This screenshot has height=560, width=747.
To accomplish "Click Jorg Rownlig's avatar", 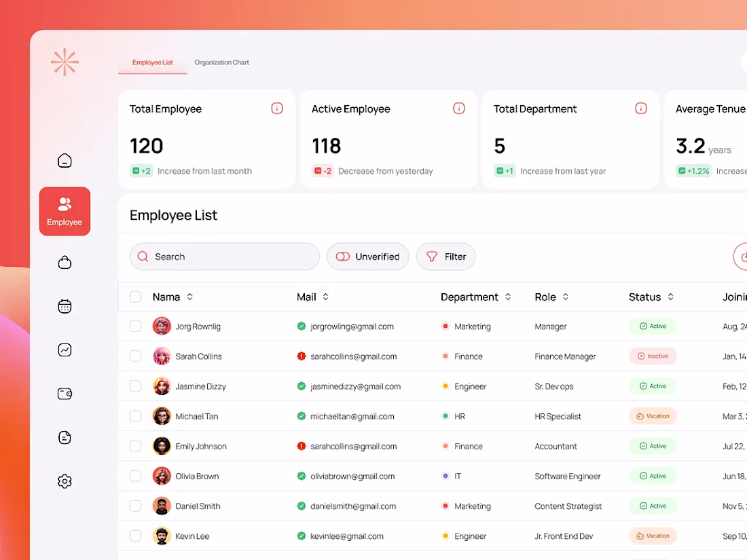I will tap(162, 326).
